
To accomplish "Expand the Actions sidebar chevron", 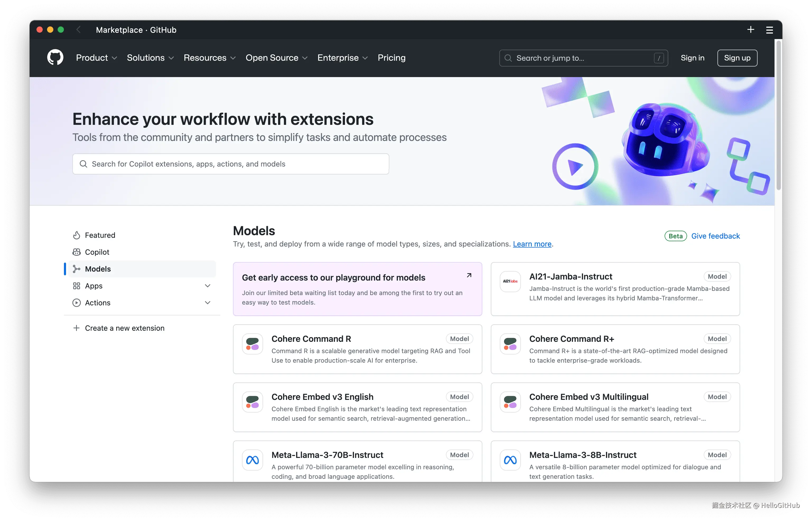I will coord(208,303).
